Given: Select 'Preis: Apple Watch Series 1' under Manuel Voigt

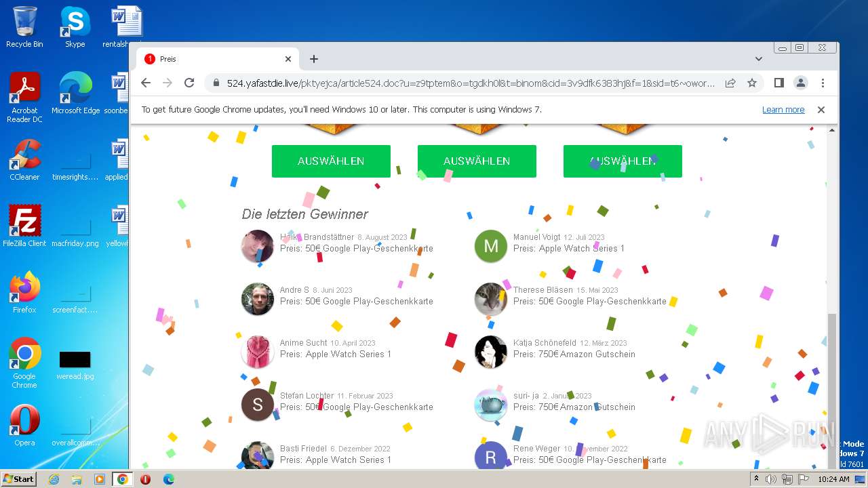Looking at the screenshot, I should [x=569, y=249].
